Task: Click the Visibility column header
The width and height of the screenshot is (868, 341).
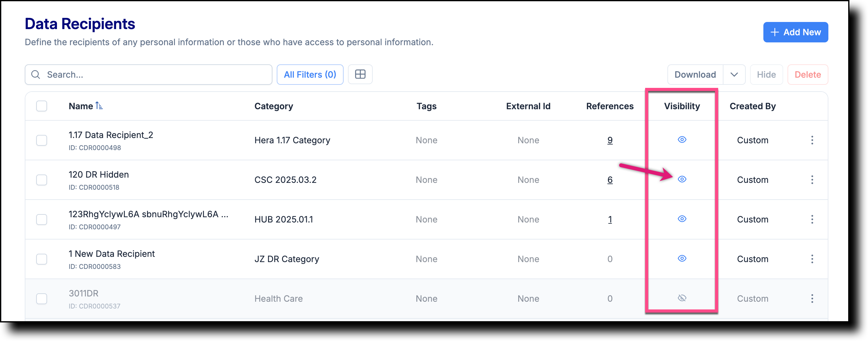Action: point(682,106)
